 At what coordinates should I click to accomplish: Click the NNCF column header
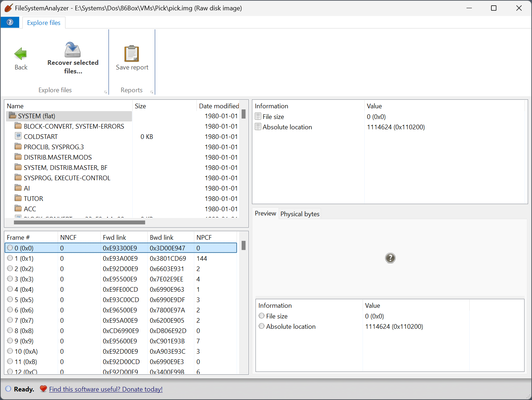click(x=79, y=237)
